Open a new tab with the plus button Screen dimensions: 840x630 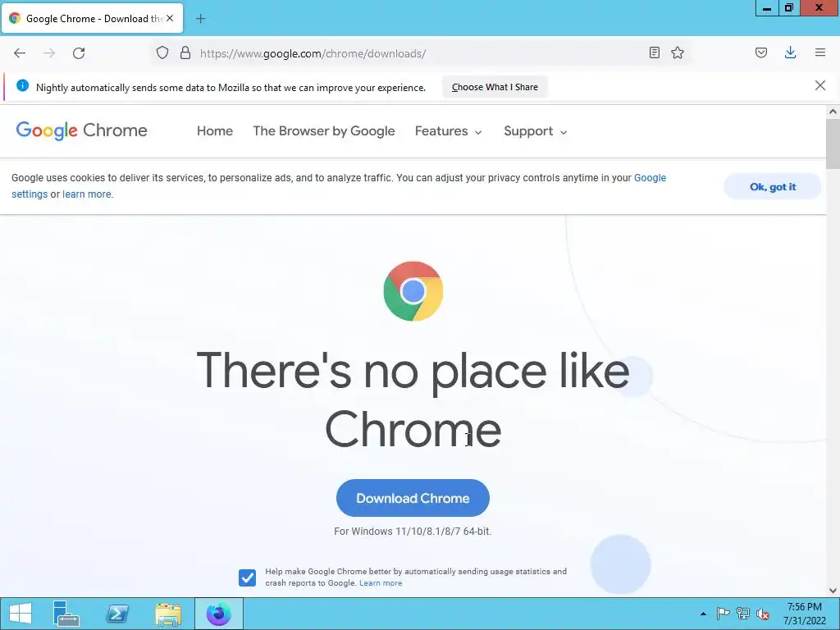pyautogui.click(x=200, y=19)
